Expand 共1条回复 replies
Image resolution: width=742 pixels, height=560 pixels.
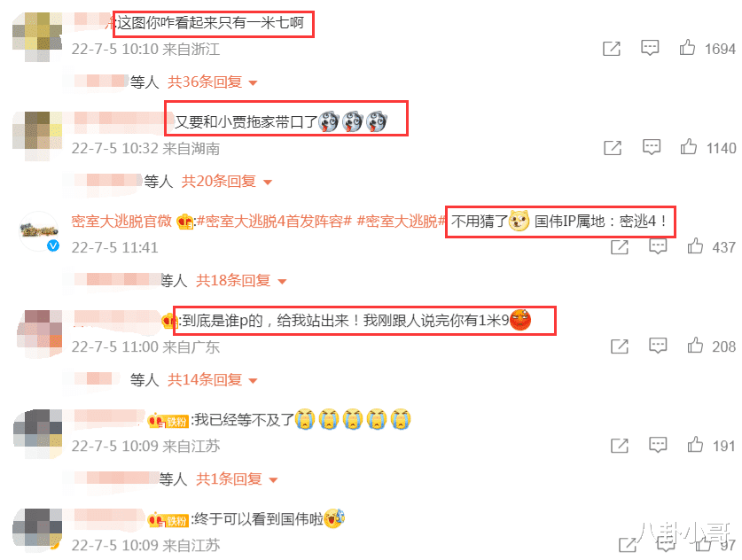pos(237,479)
